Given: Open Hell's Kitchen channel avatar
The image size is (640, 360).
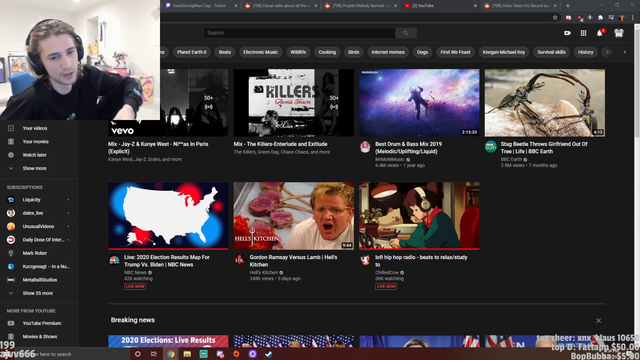Looking at the screenshot, I should (240, 260).
